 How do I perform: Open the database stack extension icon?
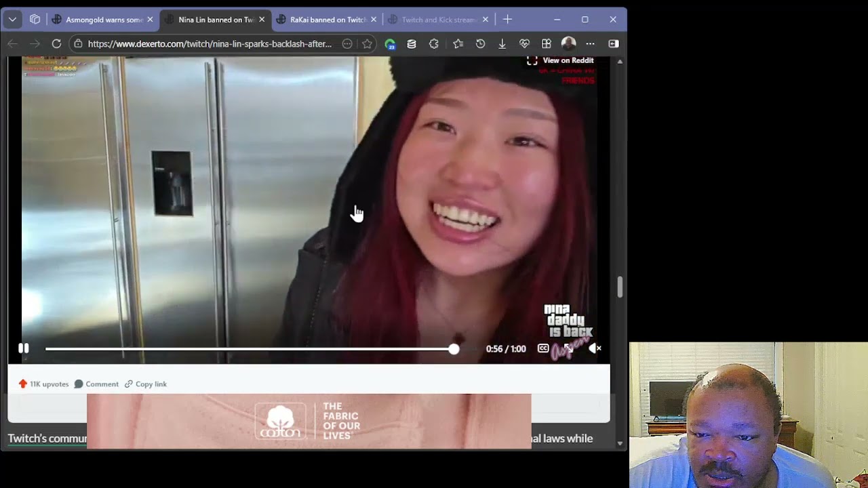pos(412,43)
